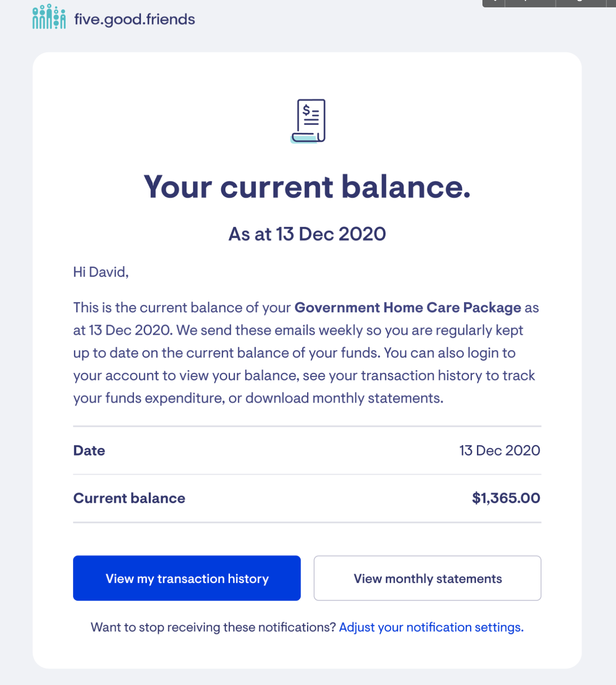Image resolution: width=616 pixels, height=685 pixels.
Task: Open View monthly statements
Action: (427, 578)
